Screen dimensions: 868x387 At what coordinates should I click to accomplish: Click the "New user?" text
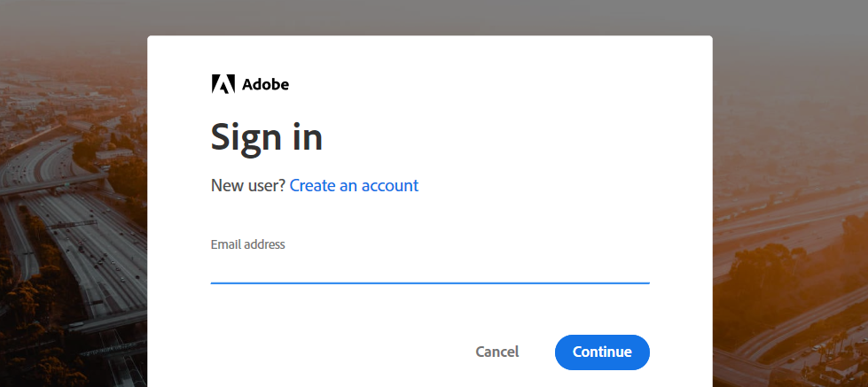pos(248,185)
